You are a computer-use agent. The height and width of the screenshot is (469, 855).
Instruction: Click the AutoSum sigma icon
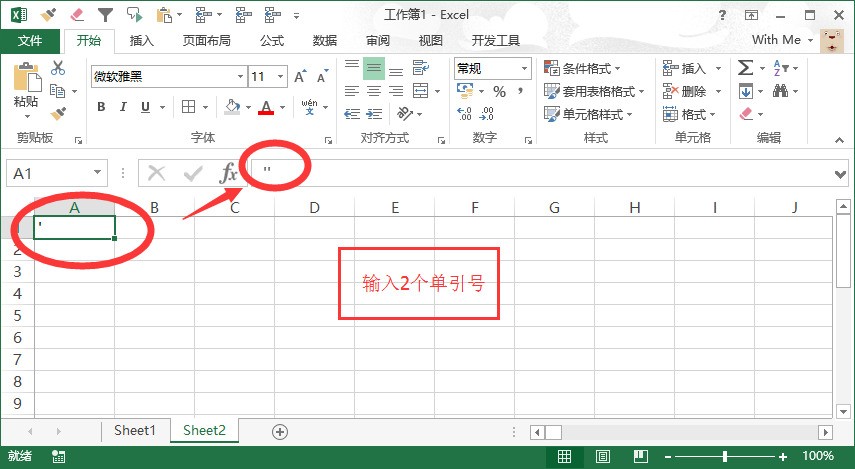745,68
